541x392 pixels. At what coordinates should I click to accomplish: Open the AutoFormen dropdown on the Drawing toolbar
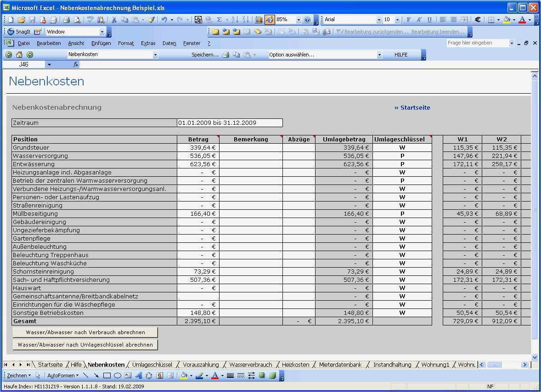[63, 375]
